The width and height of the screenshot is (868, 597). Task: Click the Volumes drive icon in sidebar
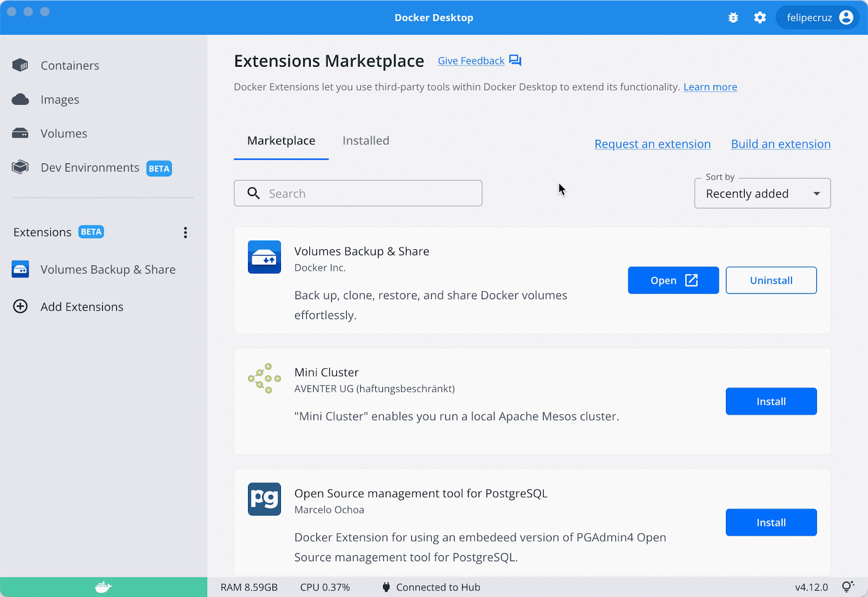click(20, 134)
